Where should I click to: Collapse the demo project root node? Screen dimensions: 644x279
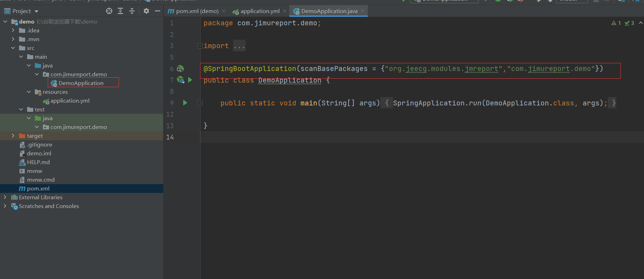pos(5,22)
